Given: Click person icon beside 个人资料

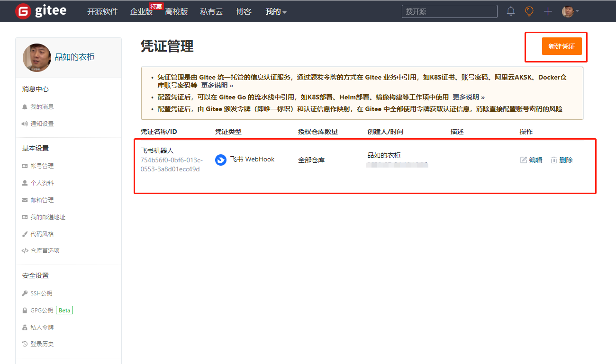Looking at the screenshot, I should tap(25, 183).
